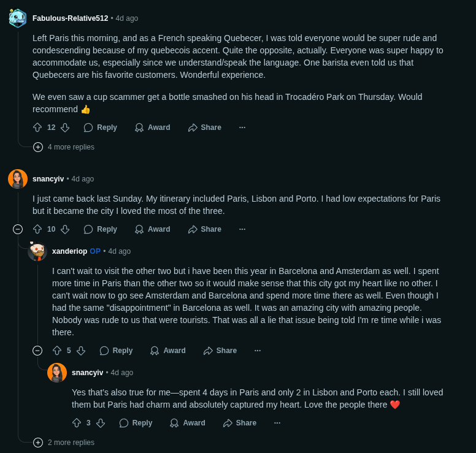Upvote Fabulous-Relative512's comment
The image size is (476, 453).
click(37, 128)
